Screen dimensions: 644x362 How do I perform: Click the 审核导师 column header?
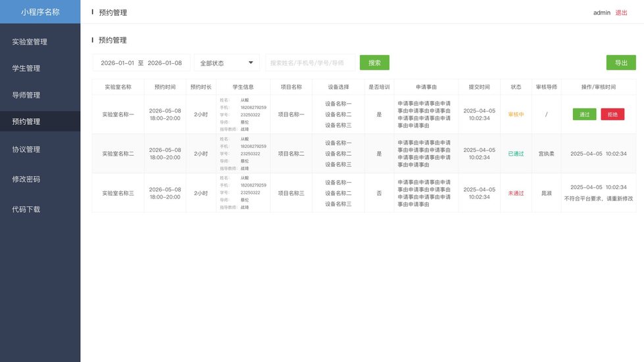tap(546, 87)
